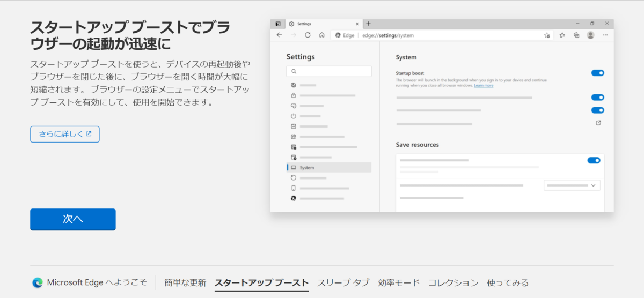The height and width of the screenshot is (298, 644).
Task: Open the さらに詳しく link button
Action: 65,134
